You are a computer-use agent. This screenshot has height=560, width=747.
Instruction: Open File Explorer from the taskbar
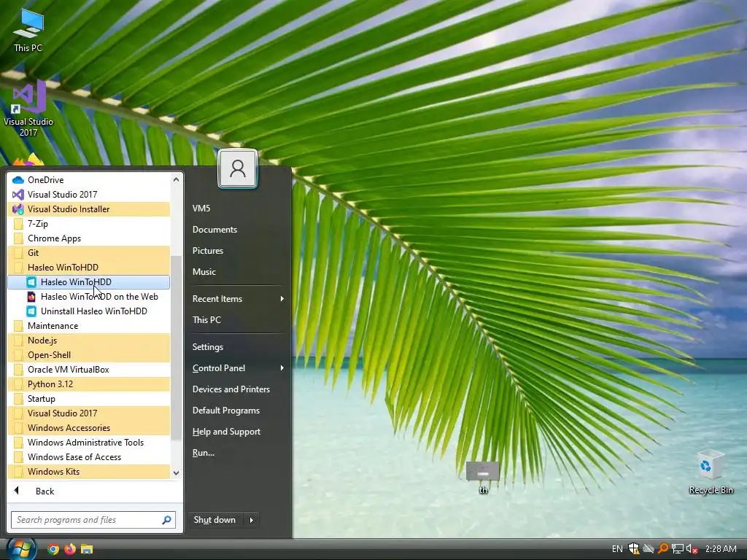pyautogui.click(x=87, y=549)
